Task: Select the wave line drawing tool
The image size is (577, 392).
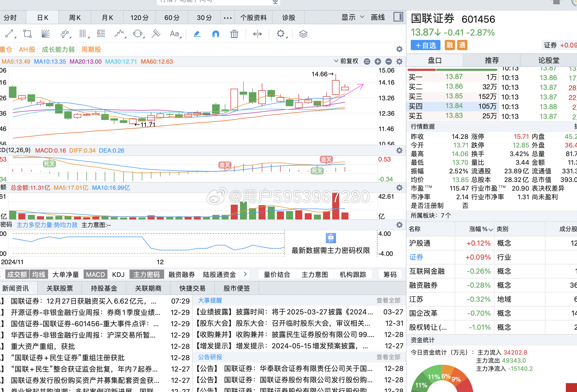Action: 120,34
